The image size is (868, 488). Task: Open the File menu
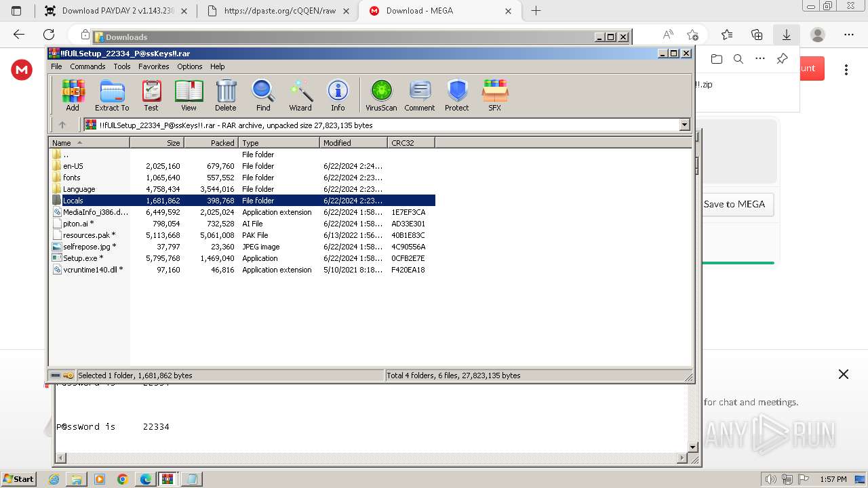pos(56,66)
